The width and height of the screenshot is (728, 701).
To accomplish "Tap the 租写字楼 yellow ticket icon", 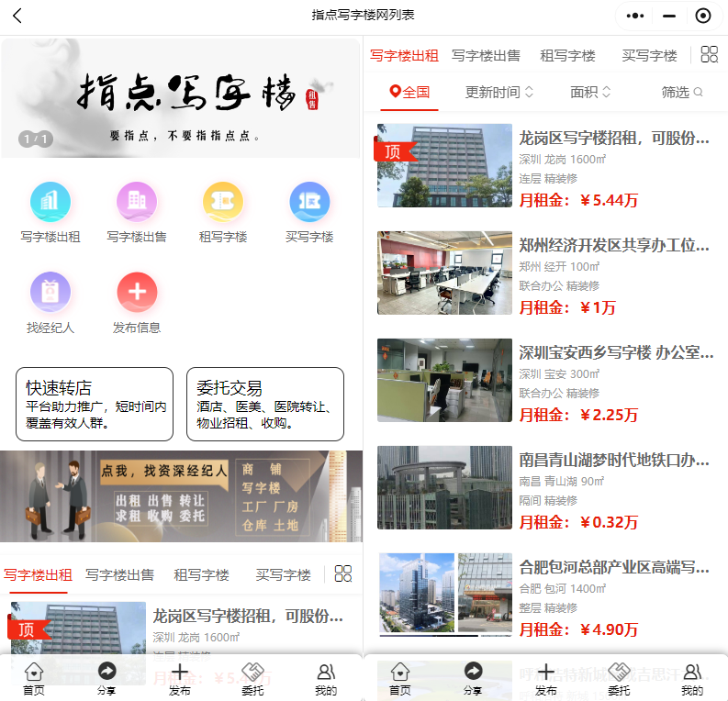I will (x=223, y=202).
